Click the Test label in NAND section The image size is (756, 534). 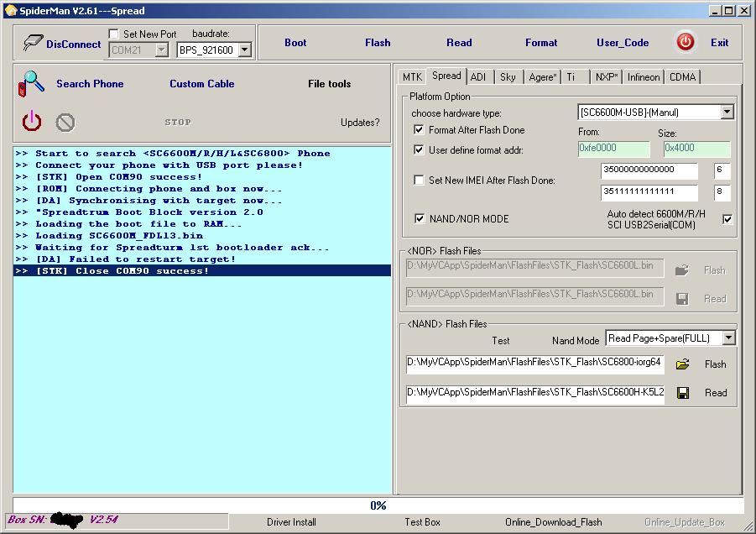(x=500, y=341)
